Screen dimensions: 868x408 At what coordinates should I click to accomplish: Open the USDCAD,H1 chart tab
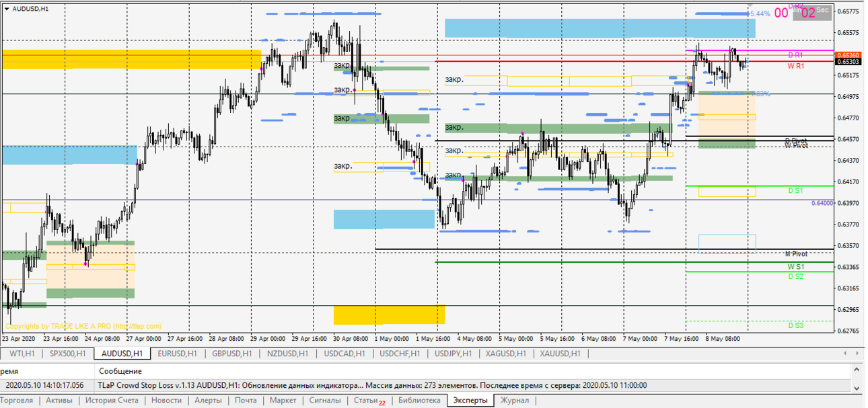pyautogui.click(x=344, y=354)
